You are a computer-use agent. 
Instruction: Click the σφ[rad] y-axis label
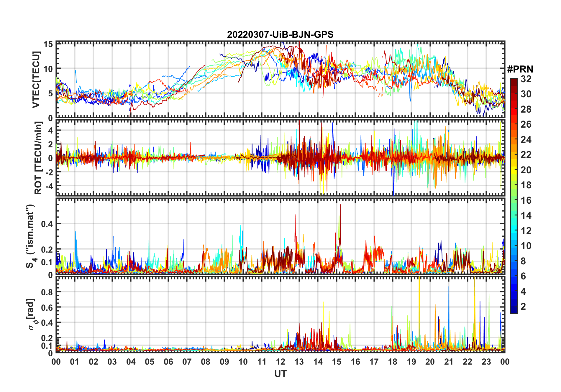coord(32,314)
